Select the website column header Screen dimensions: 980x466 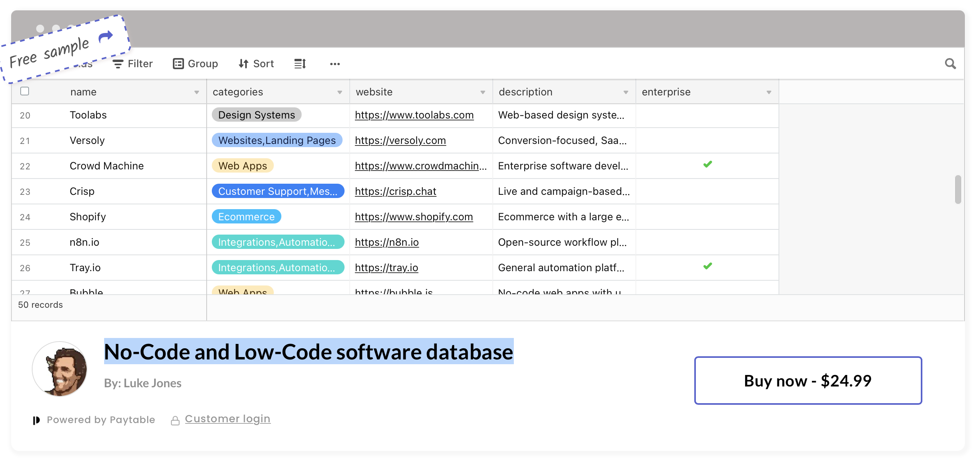click(374, 92)
